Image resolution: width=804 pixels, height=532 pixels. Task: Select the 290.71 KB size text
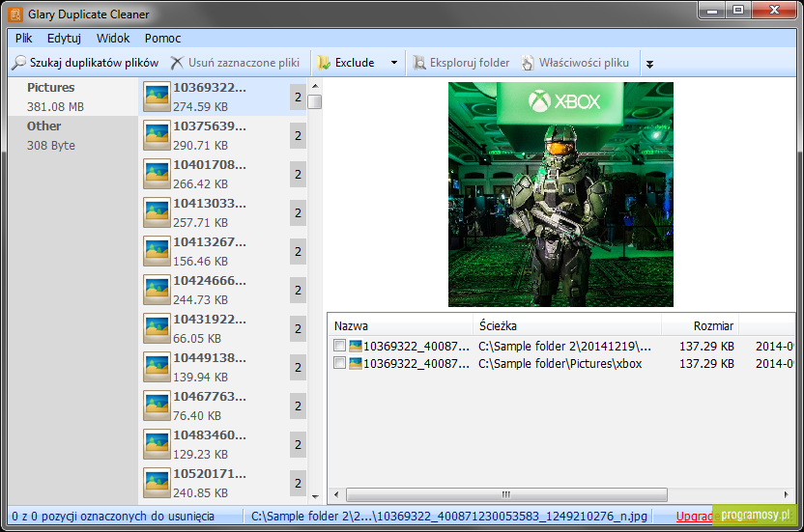[200, 146]
